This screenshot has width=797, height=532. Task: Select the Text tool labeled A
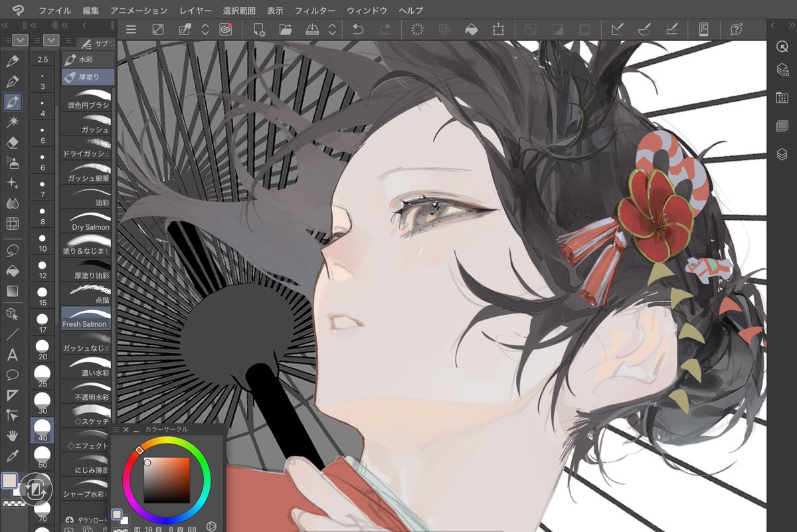pos(12,354)
